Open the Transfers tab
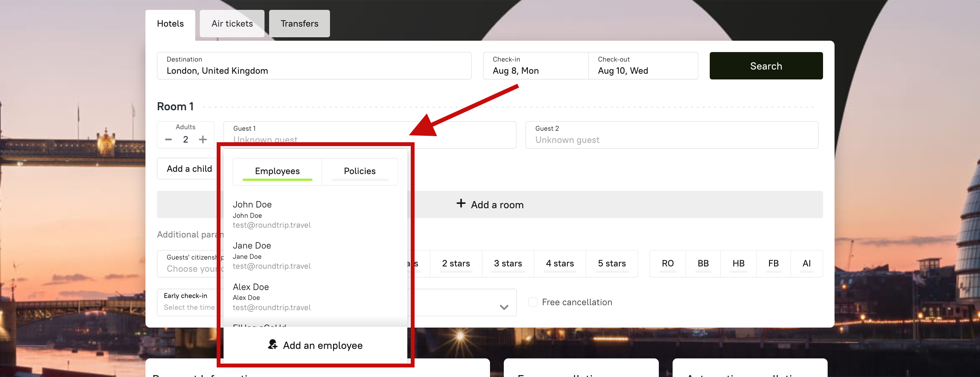Screen dimensions: 980x377 click(299, 24)
